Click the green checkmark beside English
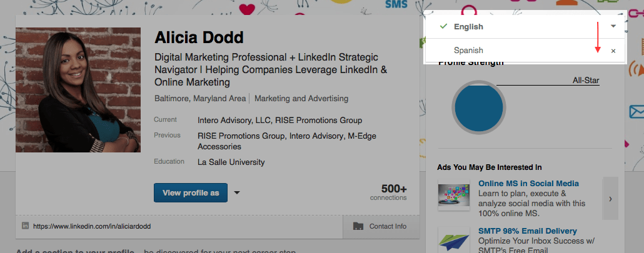Screen dimensions: 644x253 click(x=443, y=26)
